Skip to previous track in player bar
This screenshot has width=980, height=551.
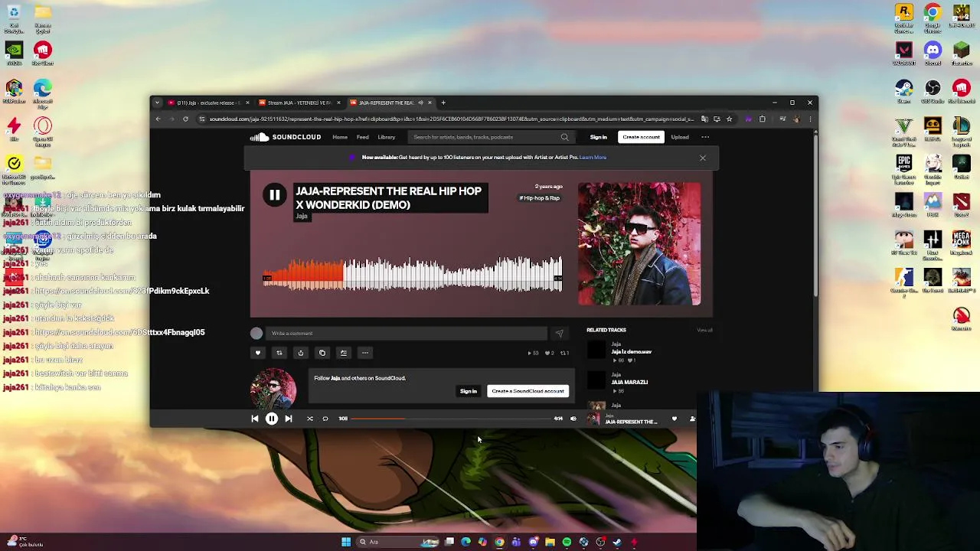coord(254,419)
